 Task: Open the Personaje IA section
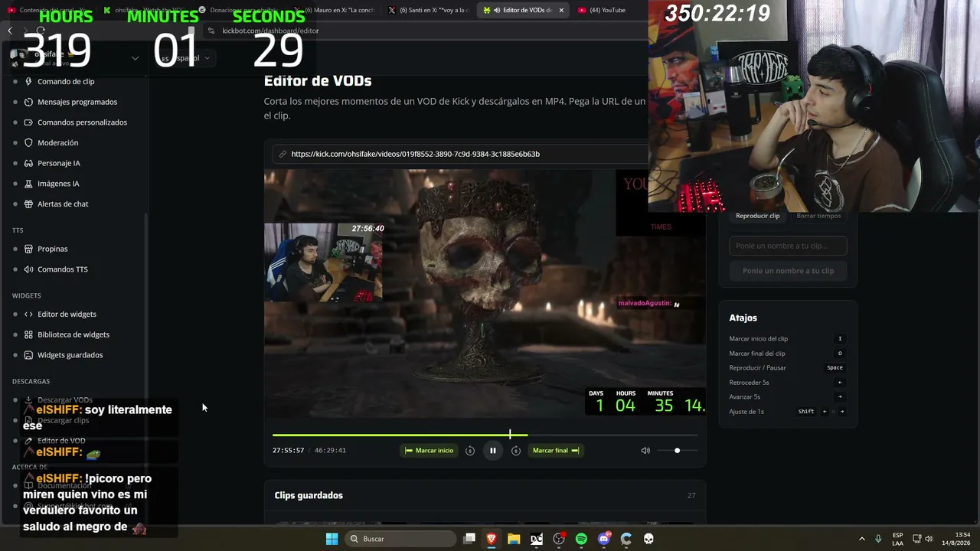[59, 163]
